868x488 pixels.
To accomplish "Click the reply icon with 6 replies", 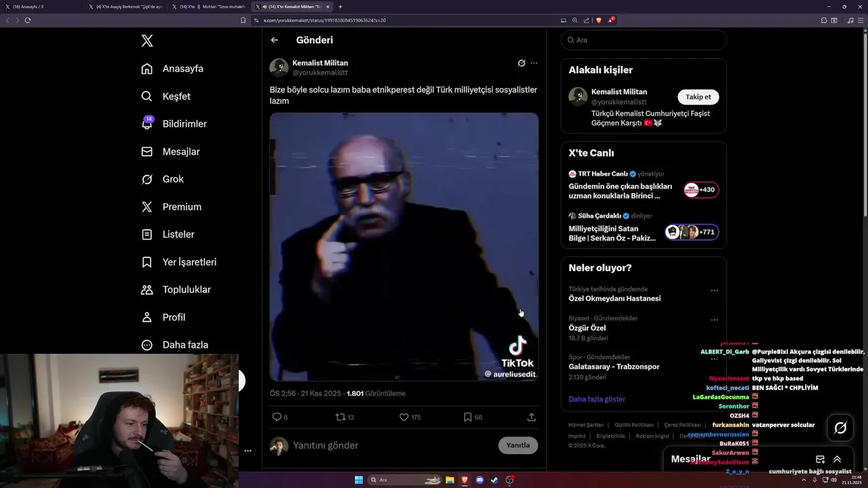I will (277, 417).
